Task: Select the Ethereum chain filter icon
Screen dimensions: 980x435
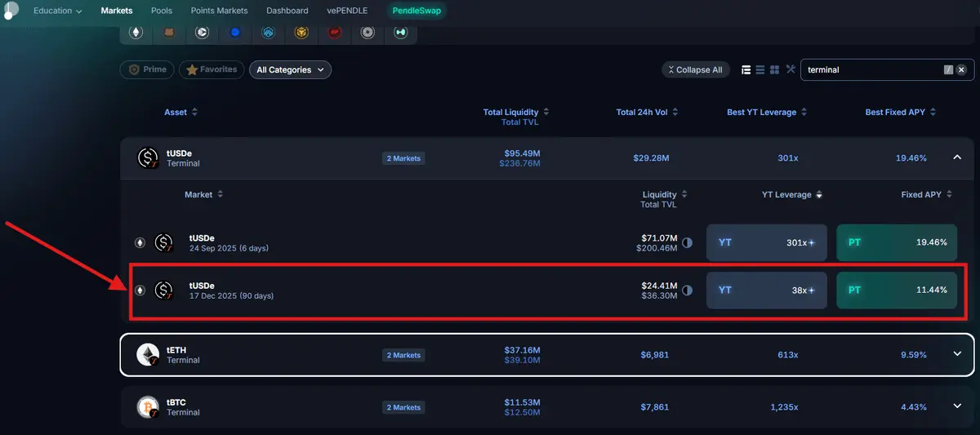Action: [x=135, y=33]
